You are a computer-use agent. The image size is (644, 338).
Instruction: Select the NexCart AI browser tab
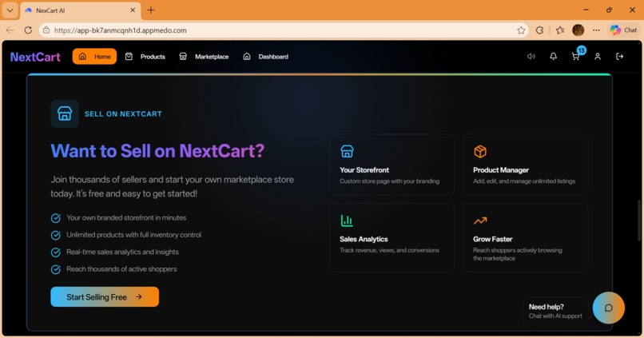[81, 10]
